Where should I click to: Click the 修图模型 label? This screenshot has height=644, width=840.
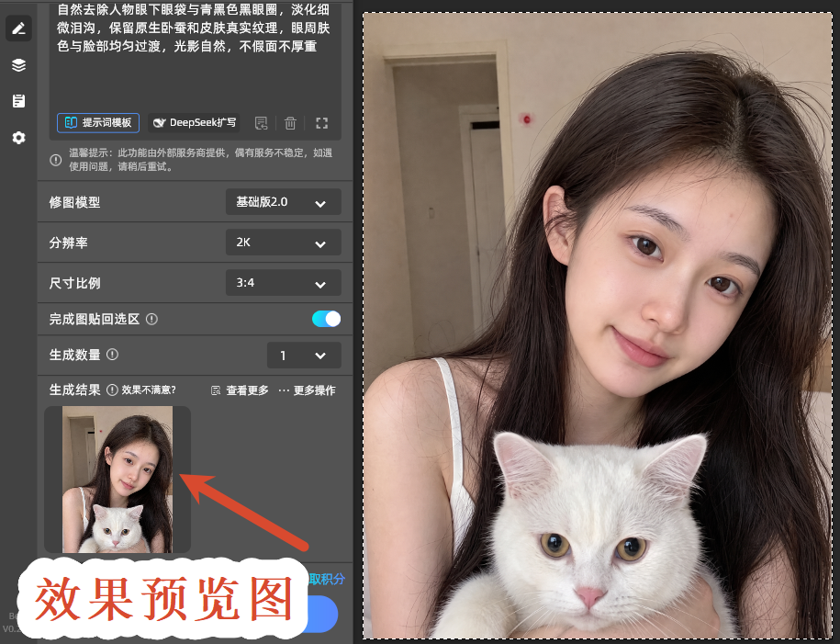(74, 203)
